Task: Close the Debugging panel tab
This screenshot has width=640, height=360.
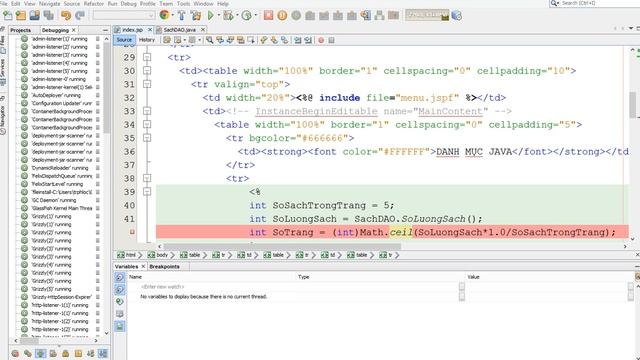Action: (x=74, y=30)
